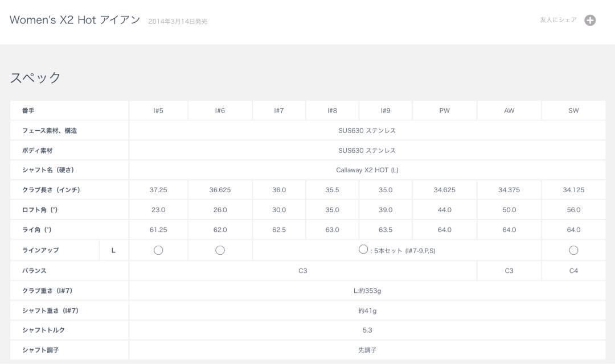This screenshot has height=364, width=615.
Task: Click the ラインアップ row label
Action: coord(40,250)
